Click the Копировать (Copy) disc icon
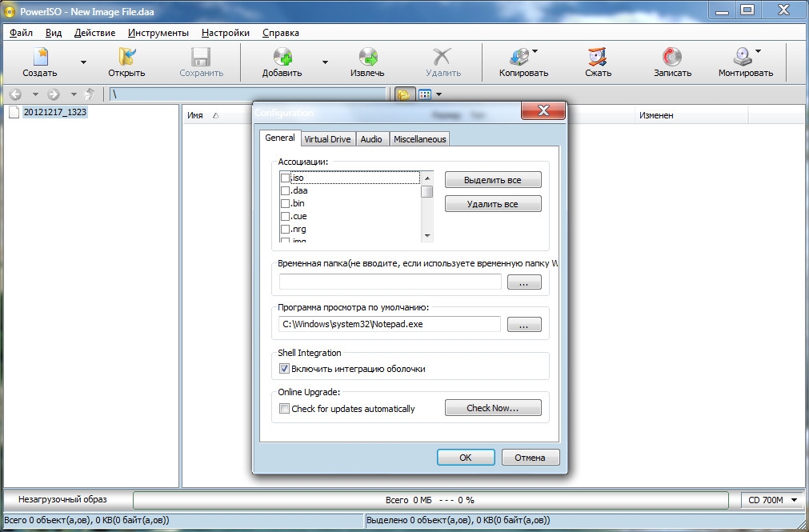Screen dimensions: 809x532 pyautogui.click(x=520, y=56)
